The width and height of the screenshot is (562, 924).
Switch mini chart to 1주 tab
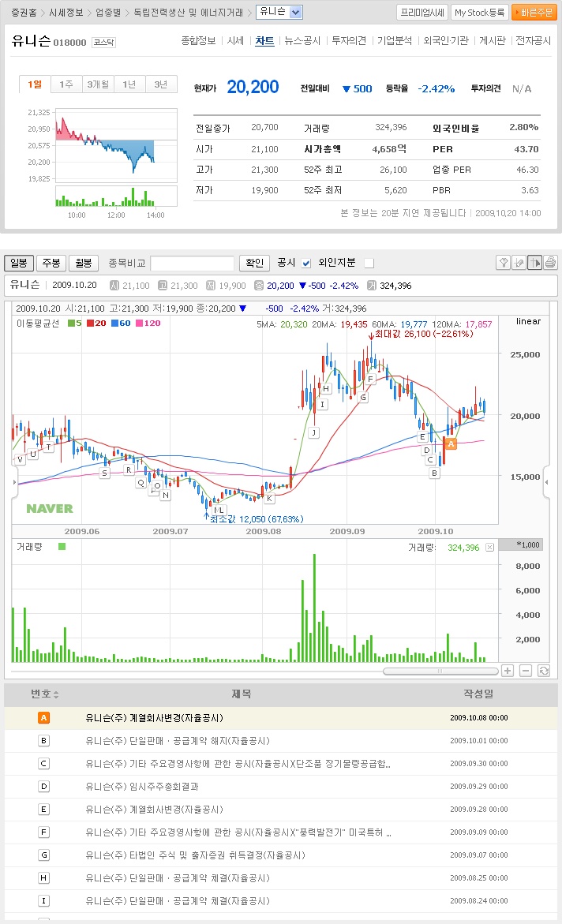pyautogui.click(x=66, y=84)
